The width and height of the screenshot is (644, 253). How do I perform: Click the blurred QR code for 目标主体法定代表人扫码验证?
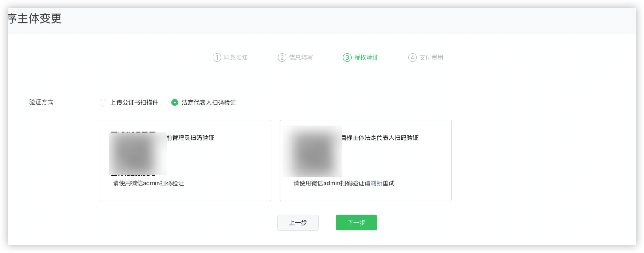pos(313,151)
